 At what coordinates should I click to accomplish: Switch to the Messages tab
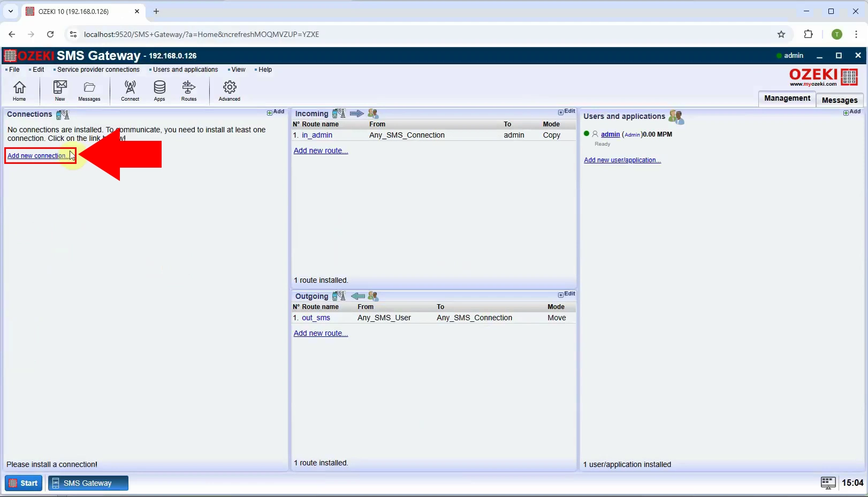(840, 100)
